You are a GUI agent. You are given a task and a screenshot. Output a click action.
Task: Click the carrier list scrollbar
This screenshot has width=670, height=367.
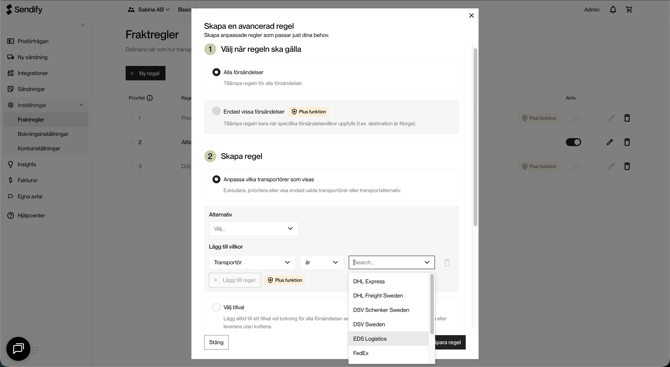click(x=432, y=304)
